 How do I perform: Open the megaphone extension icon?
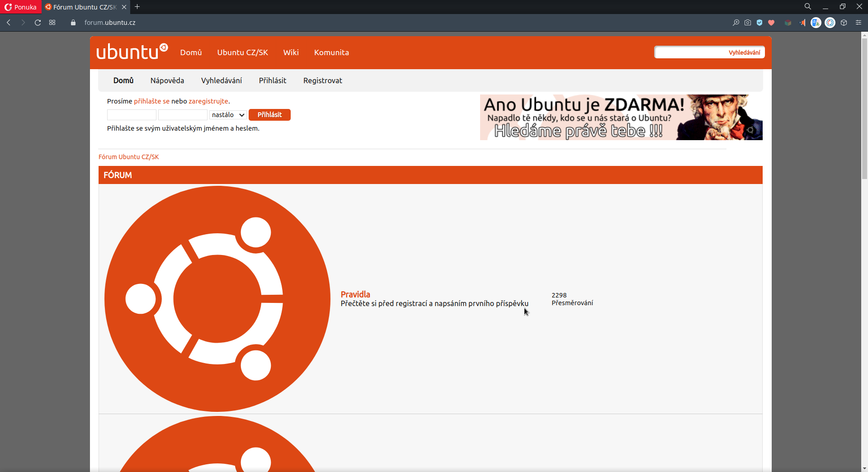pos(802,23)
